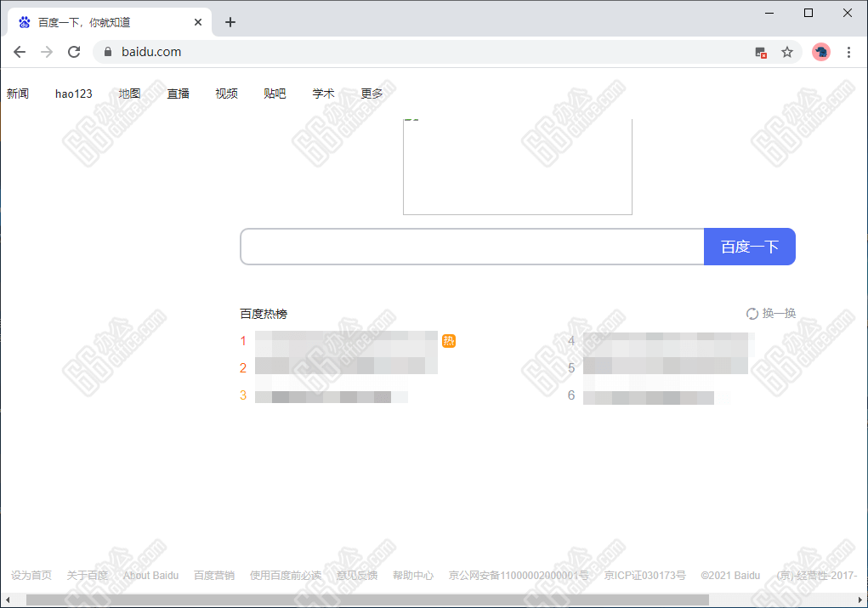
Task: Open hot list item number 1
Action: click(x=346, y=341)
